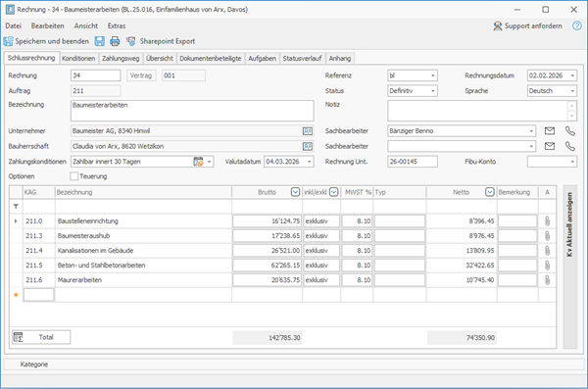Open Unternehmer address card icon
This screenshot has height=389, width=588.
click(x=308, y=131)
